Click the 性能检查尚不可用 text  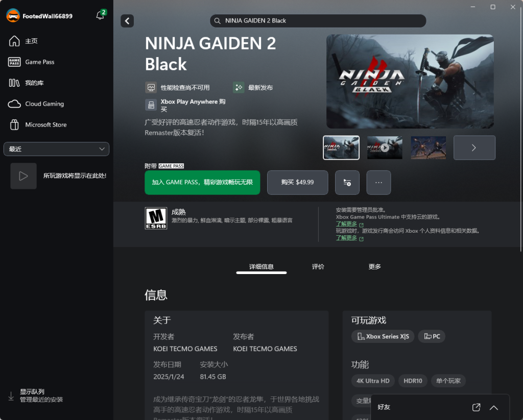(185, 88)
